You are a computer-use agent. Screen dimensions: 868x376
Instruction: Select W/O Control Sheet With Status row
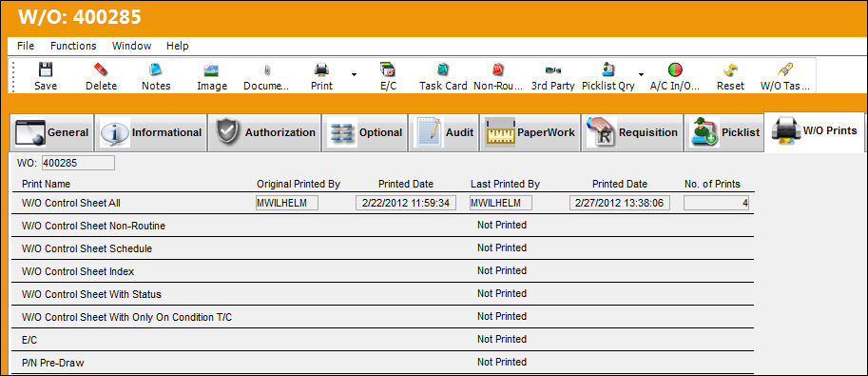382,294
